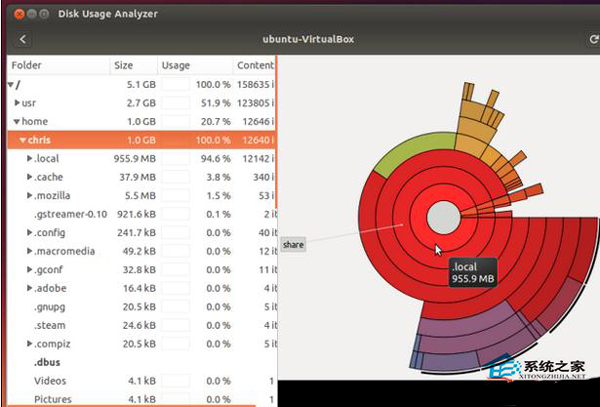Collapse the root "/" folder tree

point(11,85)
